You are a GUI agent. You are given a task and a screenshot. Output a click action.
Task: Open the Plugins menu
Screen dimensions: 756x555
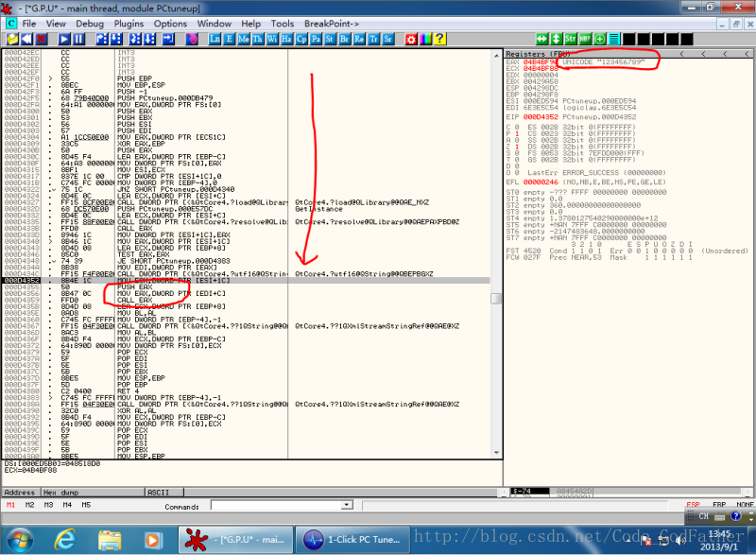pos(129,24)
